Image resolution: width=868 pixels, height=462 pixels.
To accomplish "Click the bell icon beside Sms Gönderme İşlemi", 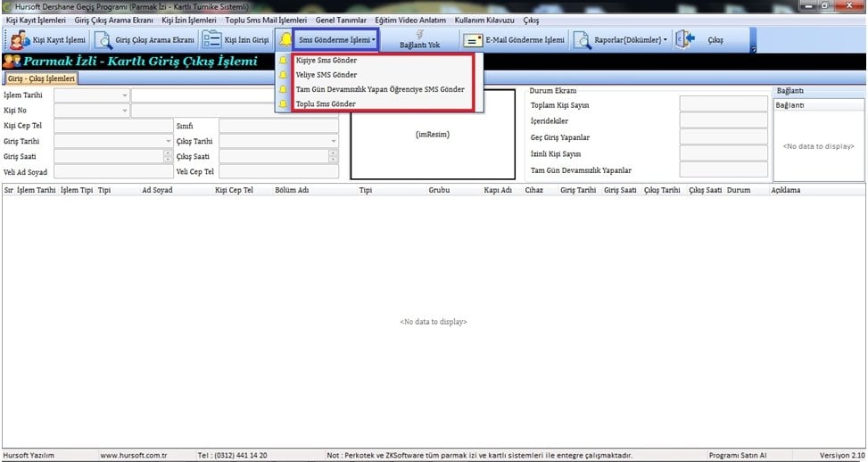I will pyautogui.click(x=285, y=40).
